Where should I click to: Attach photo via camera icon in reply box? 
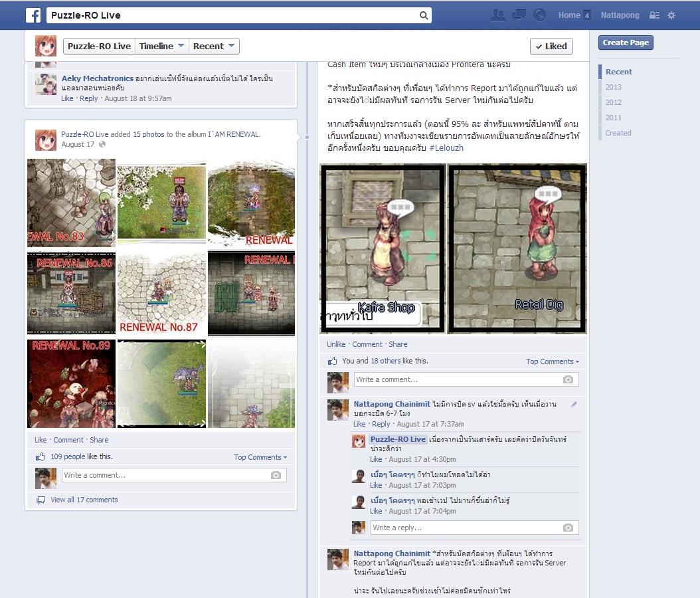pos(568,528)
